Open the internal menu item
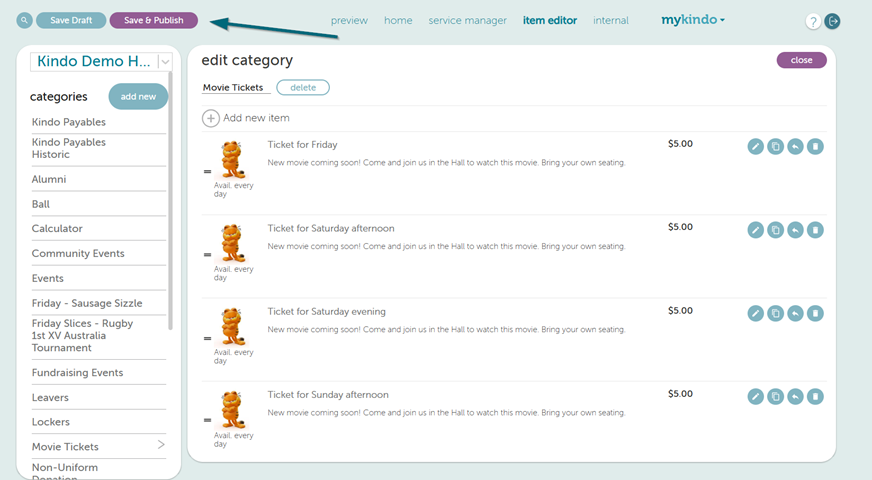The width and height of the screenshot is (872, 480). coord(611,21)
